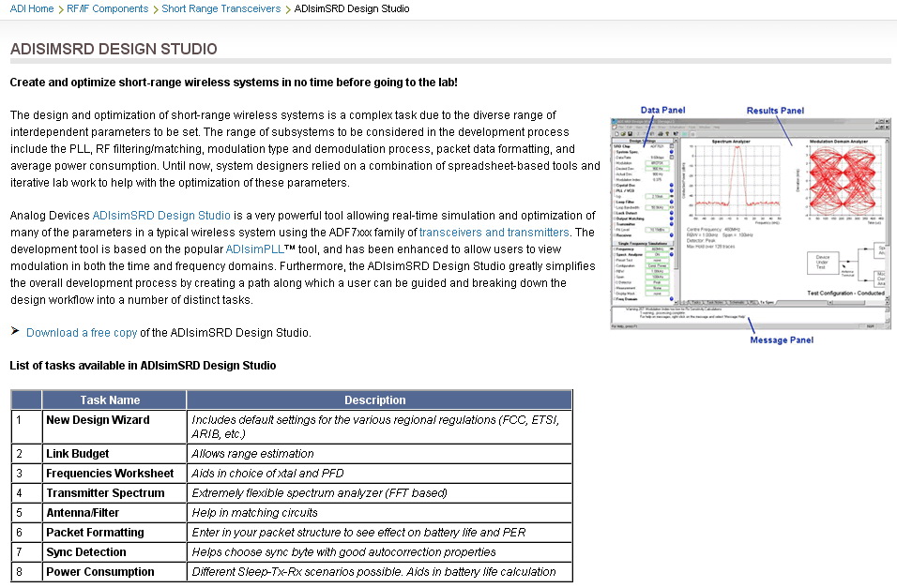
Task: Select the Sync Detection task cell
Action: pos(114,552)
